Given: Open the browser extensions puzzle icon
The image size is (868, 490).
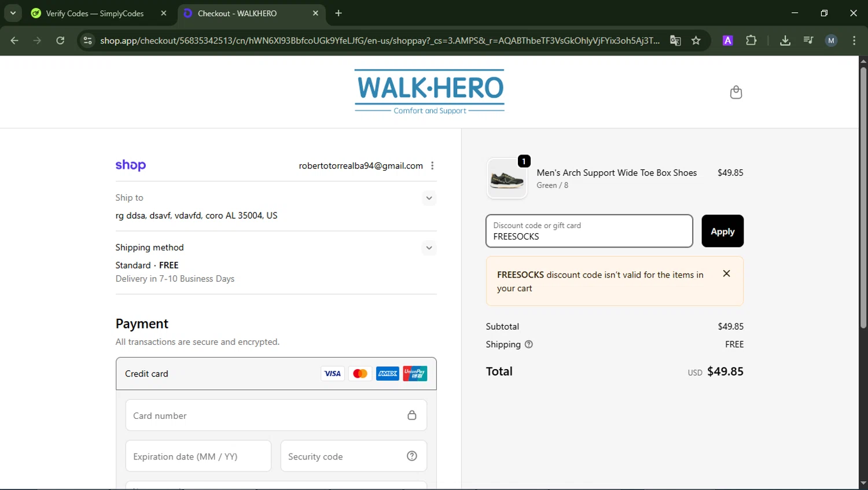Looking at the screenshot, I should coord(751,40).
